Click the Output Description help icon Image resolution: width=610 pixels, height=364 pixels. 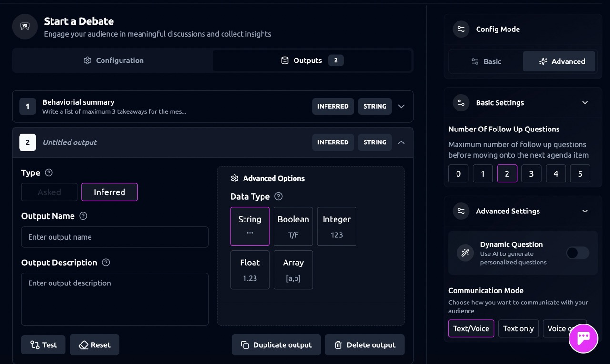(106, 263)
